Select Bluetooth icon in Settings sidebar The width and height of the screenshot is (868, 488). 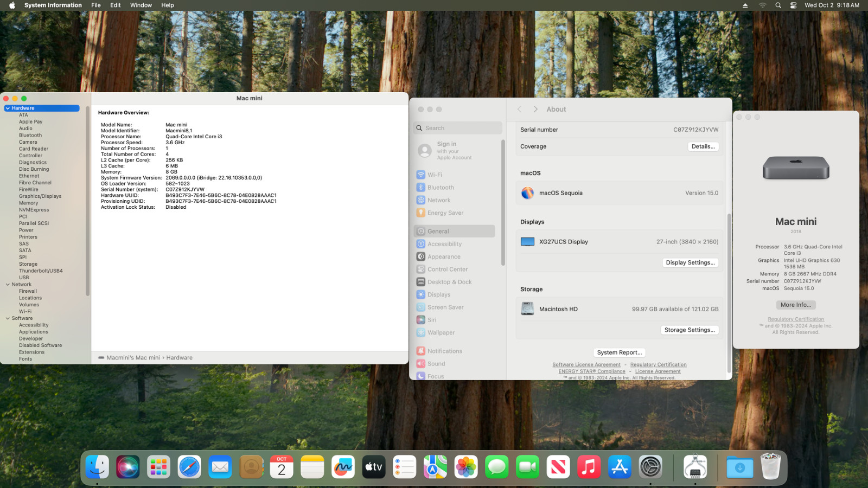[x=421, y=188]
